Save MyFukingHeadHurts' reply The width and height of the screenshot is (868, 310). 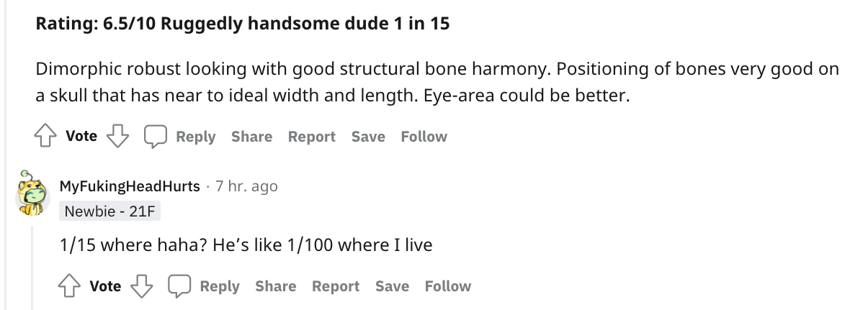pyautogui.click(x=392, y=286)
